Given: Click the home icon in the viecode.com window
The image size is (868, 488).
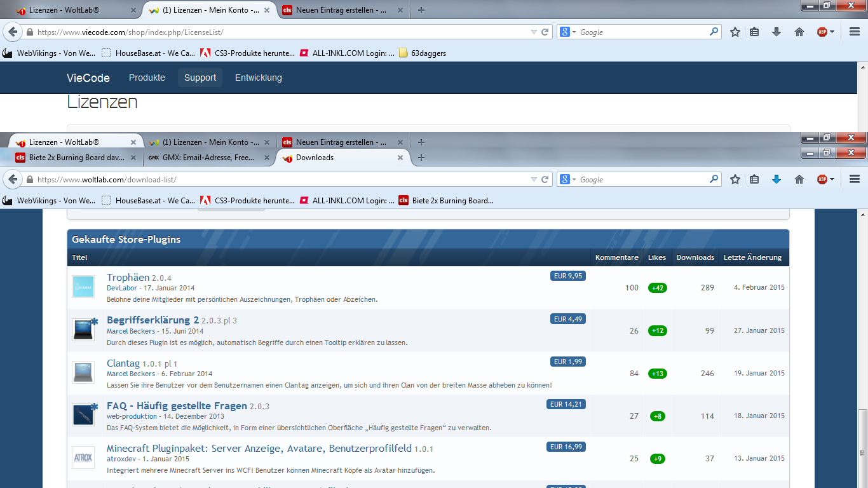Looking at the screenshot, I should click(x=799, y=32).
